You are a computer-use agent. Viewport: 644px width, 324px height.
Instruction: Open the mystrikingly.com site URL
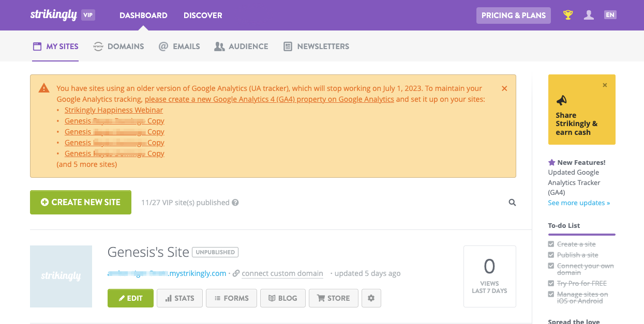167,273
